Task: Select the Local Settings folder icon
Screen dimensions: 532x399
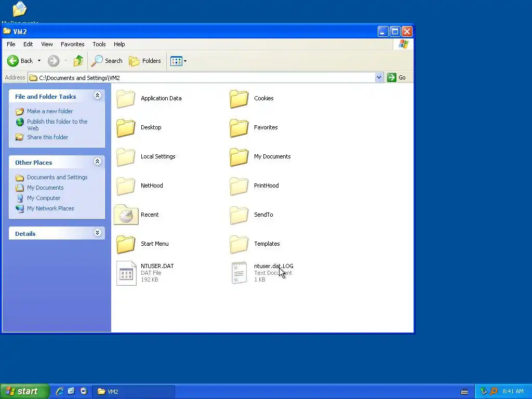Action: [126, 157]
